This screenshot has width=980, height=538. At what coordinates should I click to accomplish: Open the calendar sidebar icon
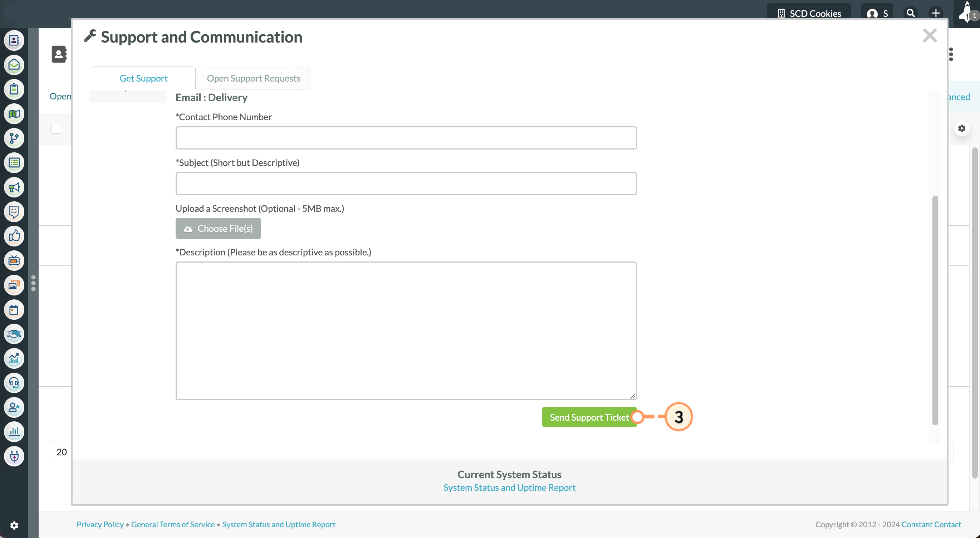14,310
